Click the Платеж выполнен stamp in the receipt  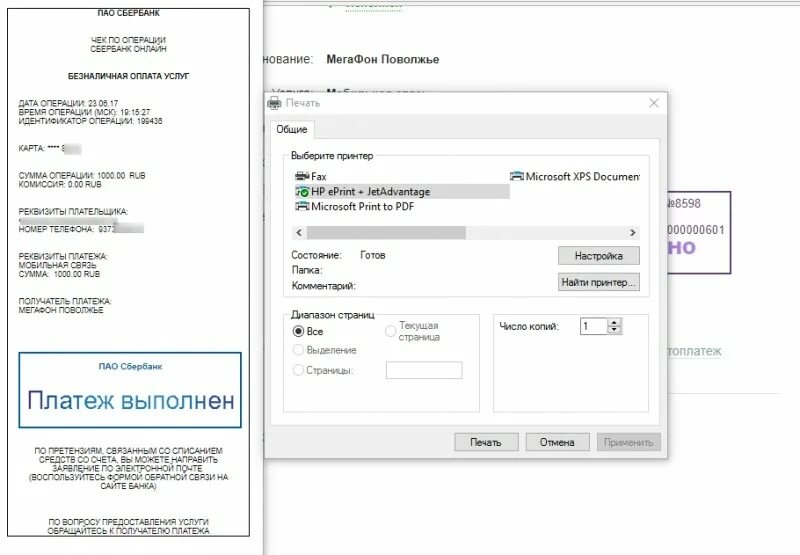(130, 390)
